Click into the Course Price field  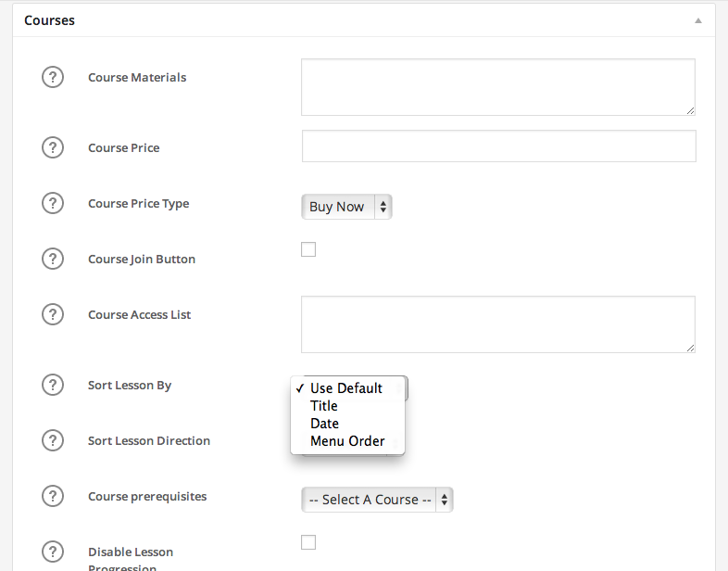coord(498,146)
